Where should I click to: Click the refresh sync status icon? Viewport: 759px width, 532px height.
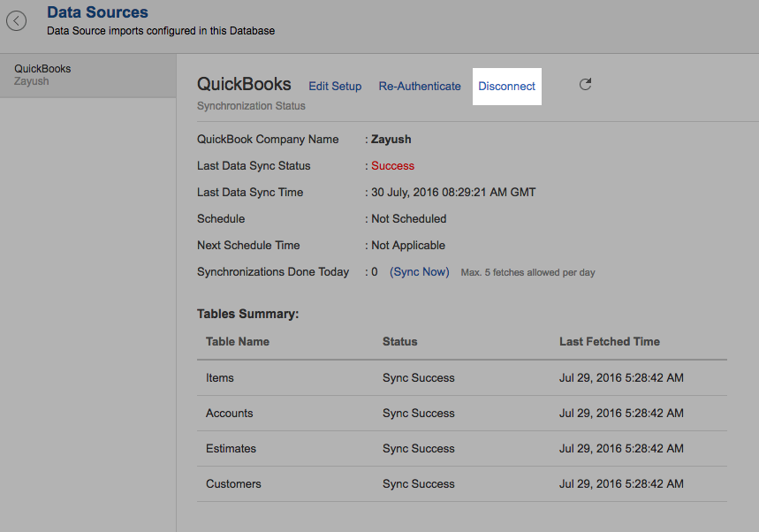[585, 85]
